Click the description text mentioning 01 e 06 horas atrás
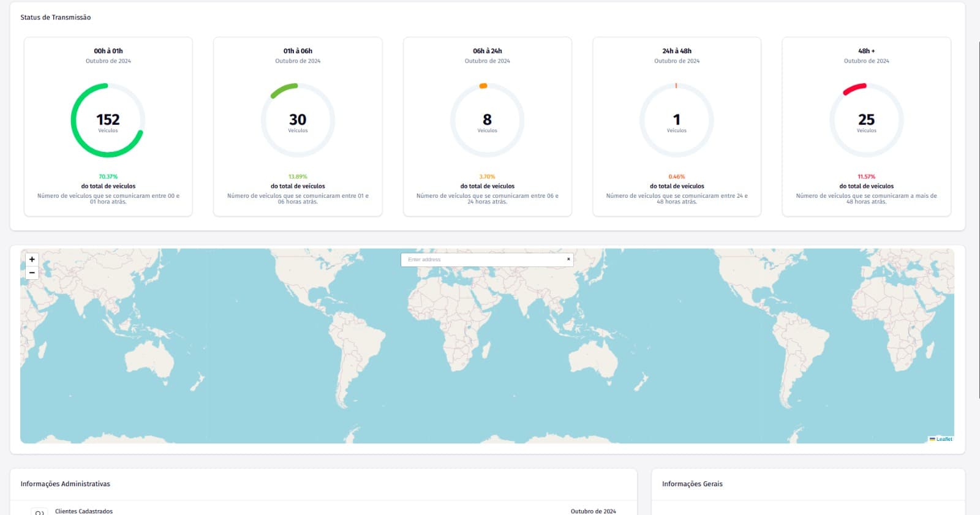Image resolution: width=980 pixels, height=515 pixels. point(298,198)
